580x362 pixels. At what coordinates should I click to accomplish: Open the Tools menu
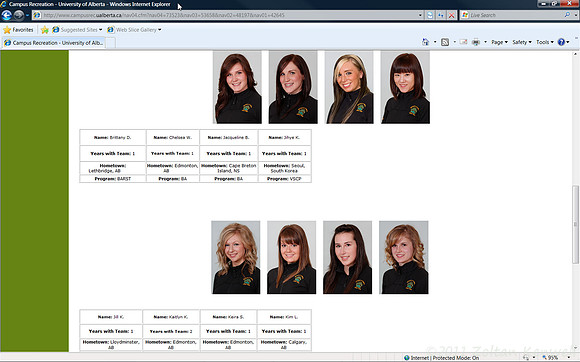(x=545, y=42)
